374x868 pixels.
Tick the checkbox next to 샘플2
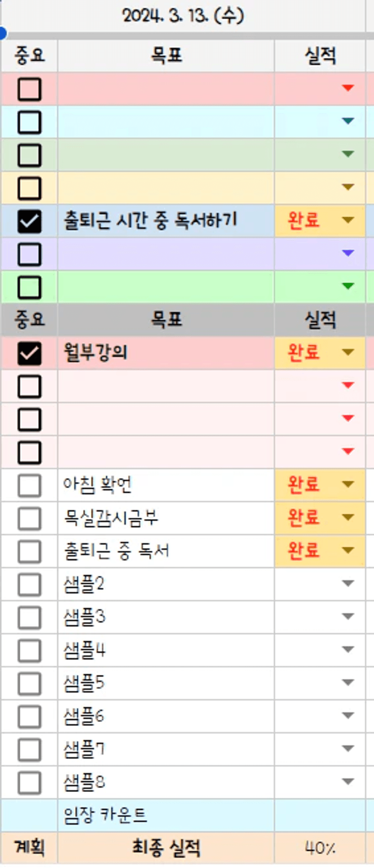pos(29,584)
